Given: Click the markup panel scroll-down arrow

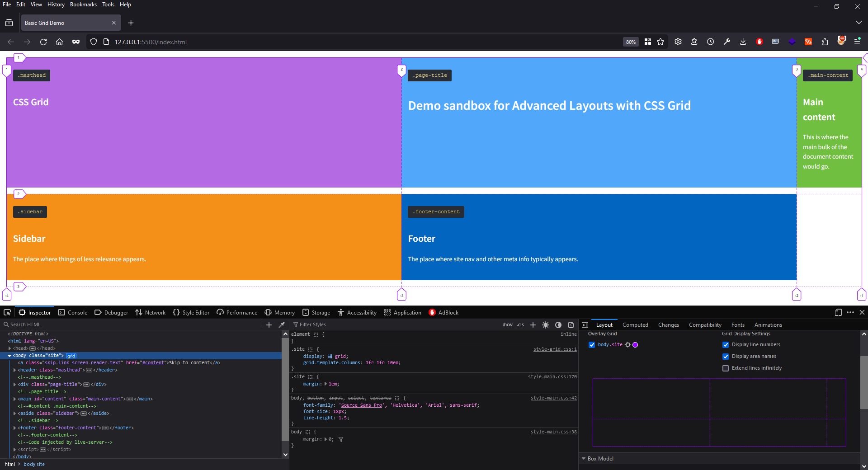Looking at the screenshot, I should pos(285,455).
